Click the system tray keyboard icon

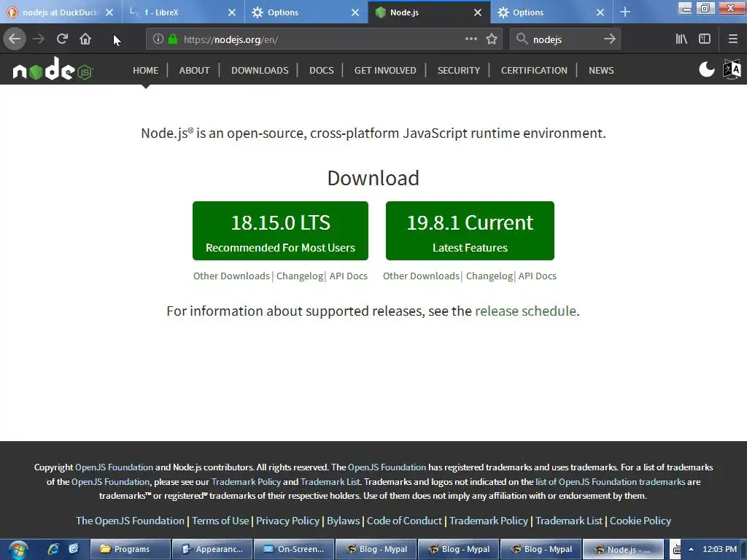pos(676,550)
